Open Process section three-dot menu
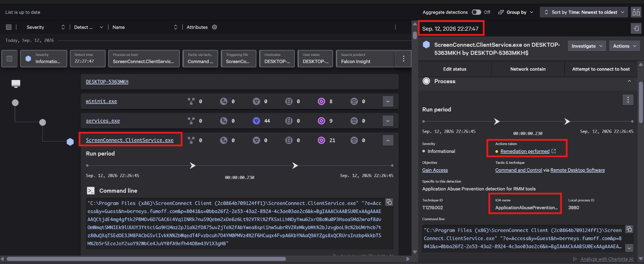Screen dimensions: 644x264 (628, 100)
